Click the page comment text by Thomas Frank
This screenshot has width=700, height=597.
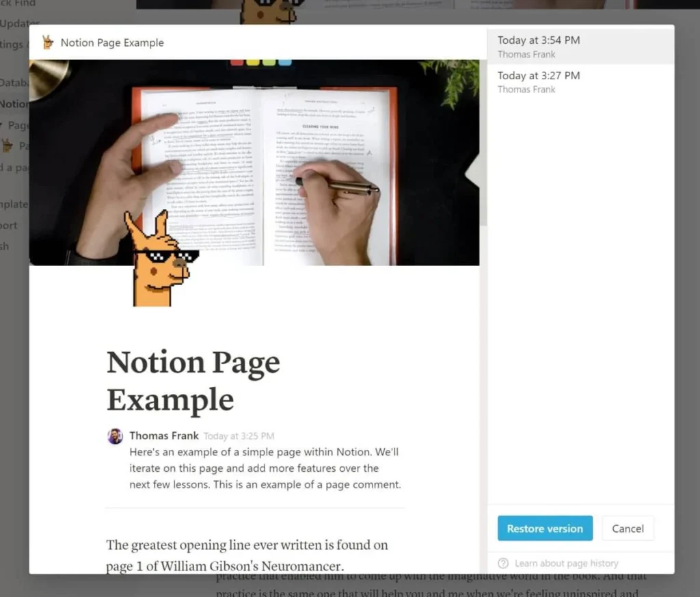tap(264, 468)
